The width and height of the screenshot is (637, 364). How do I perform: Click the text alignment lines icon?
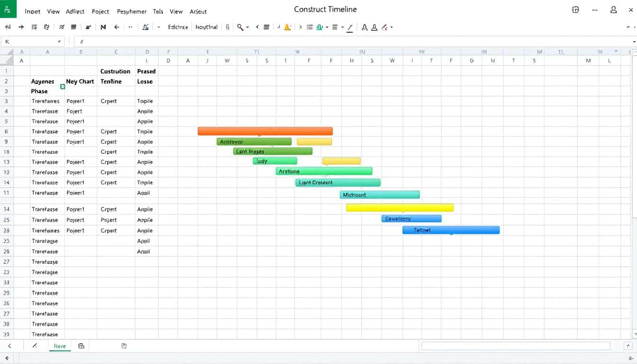[335, 27]
